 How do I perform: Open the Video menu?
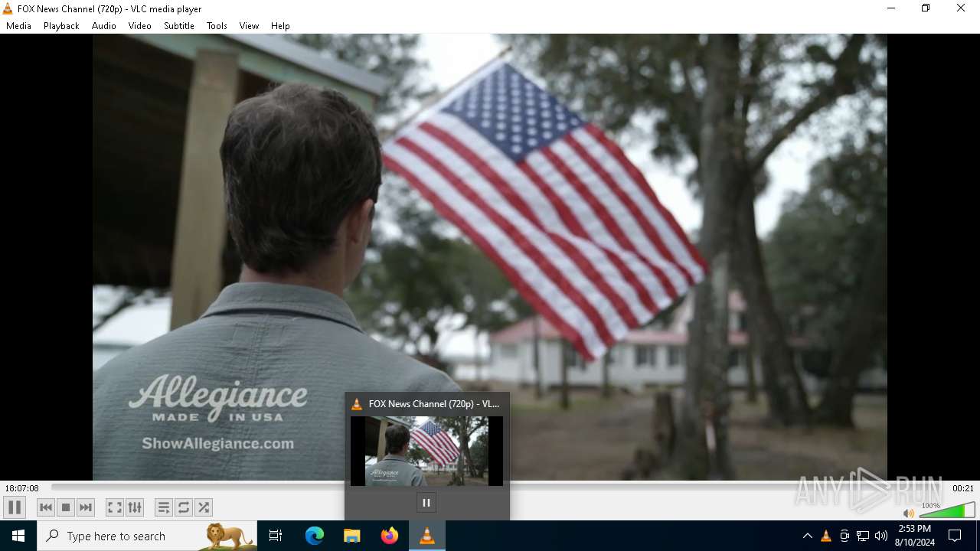[140, 26]
